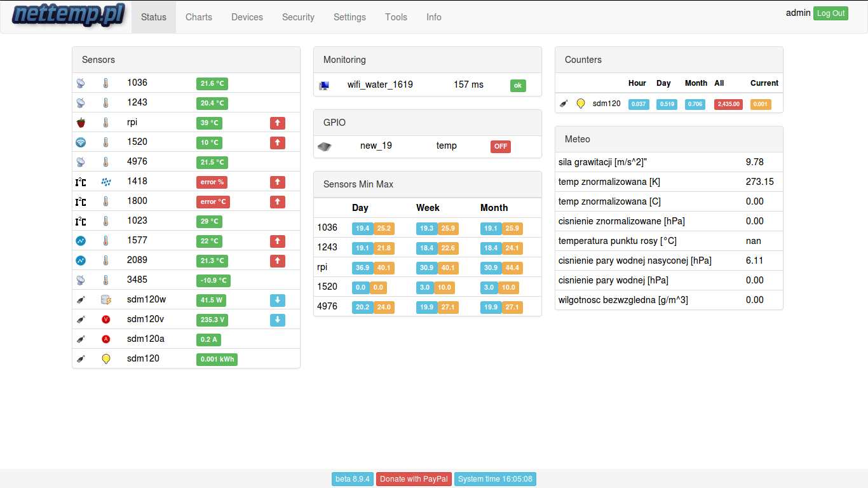Click the 273.15 value in Meteo
Image resolution: width=868 pixels, height=488 pixels.
tap(760, 182)
